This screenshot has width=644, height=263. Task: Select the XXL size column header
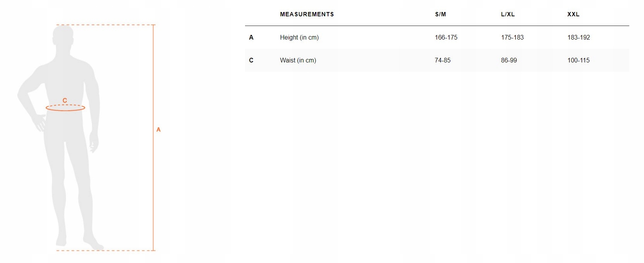[573, 14]
